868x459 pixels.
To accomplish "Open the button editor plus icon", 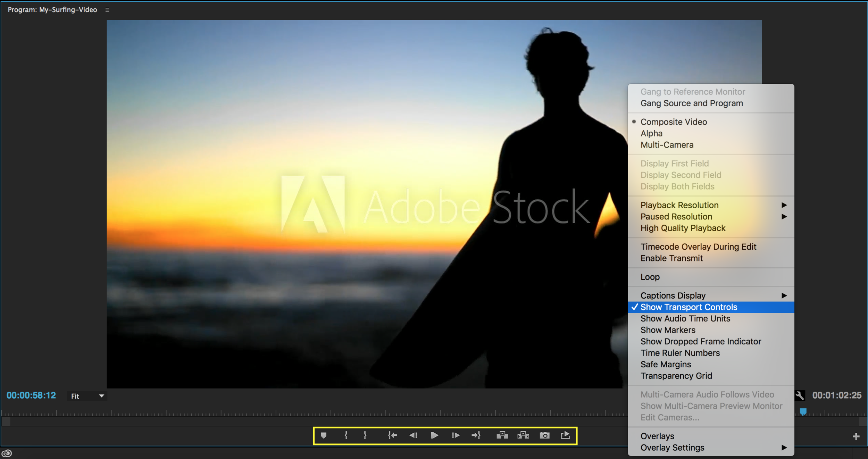I will [x=856, y=436].
